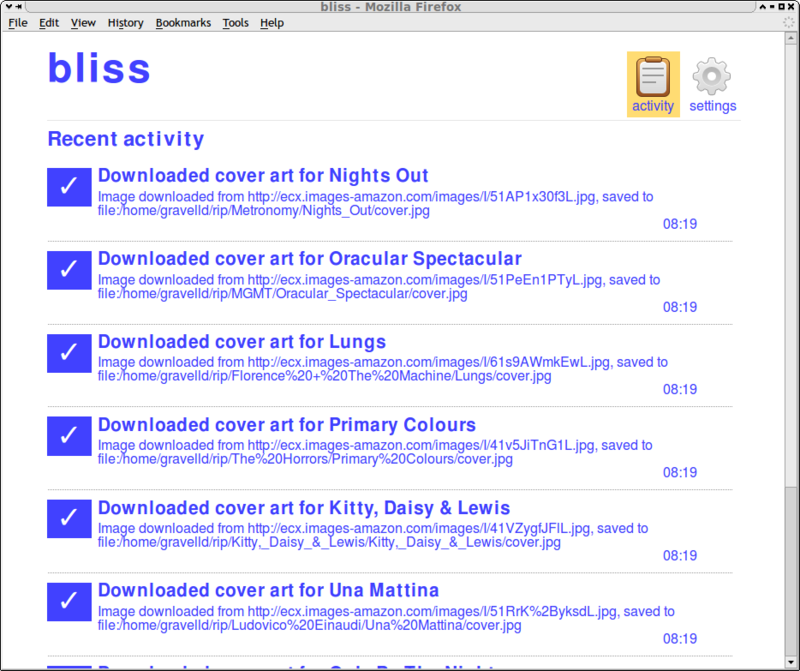Open 'Downloaded cover art for Nights Out'
The width and height of the screenshot is (800, 671).
[x=263, y=176]
